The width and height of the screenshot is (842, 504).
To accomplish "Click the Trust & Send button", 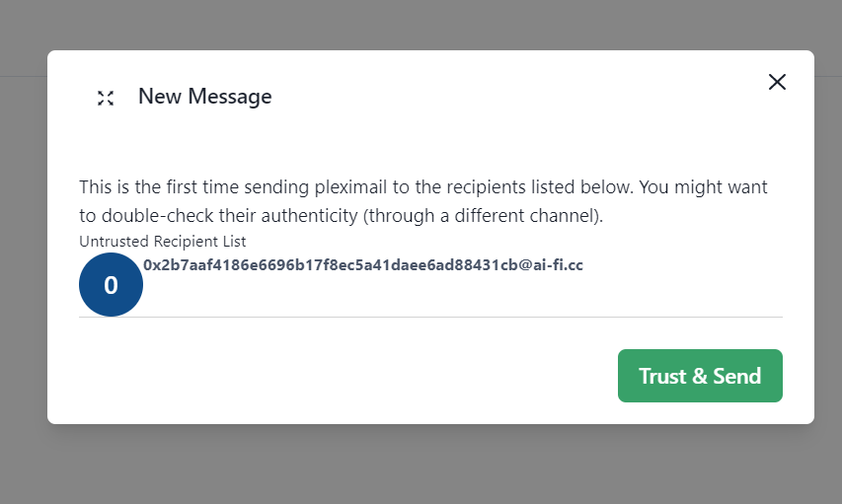I will [x=700, y=376].
